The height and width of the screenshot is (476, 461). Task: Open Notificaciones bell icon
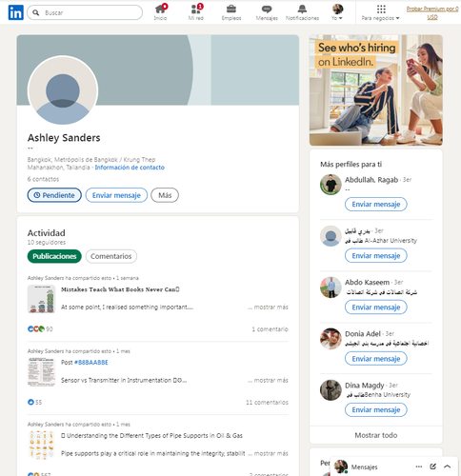(302, 12)
